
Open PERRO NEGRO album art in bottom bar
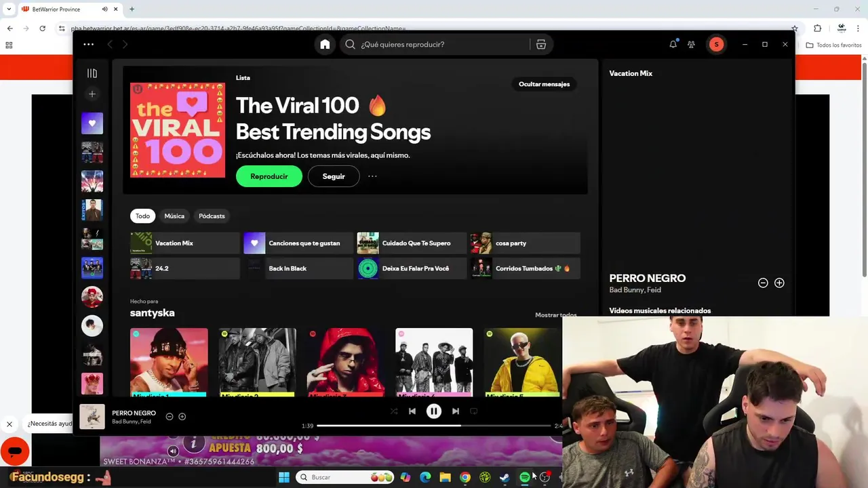tap(92, 416)
